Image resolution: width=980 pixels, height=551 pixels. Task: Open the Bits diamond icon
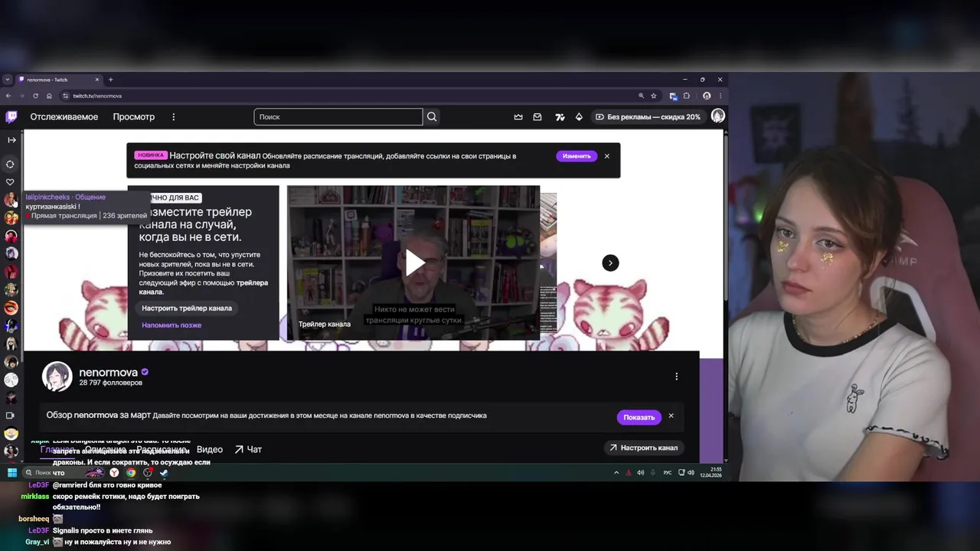coord(579,117)
